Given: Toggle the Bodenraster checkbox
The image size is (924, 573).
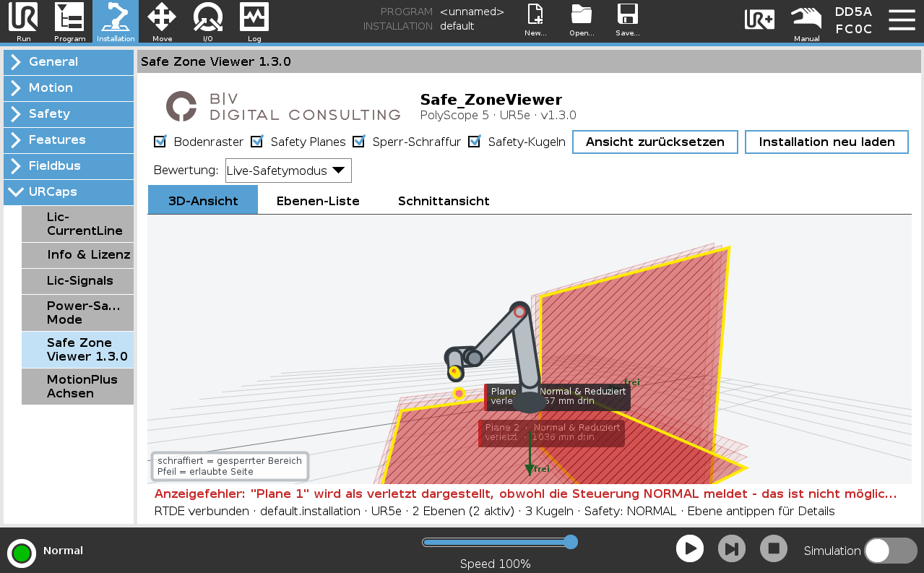Looking at the screenshot, I should (x=160, y=142).
